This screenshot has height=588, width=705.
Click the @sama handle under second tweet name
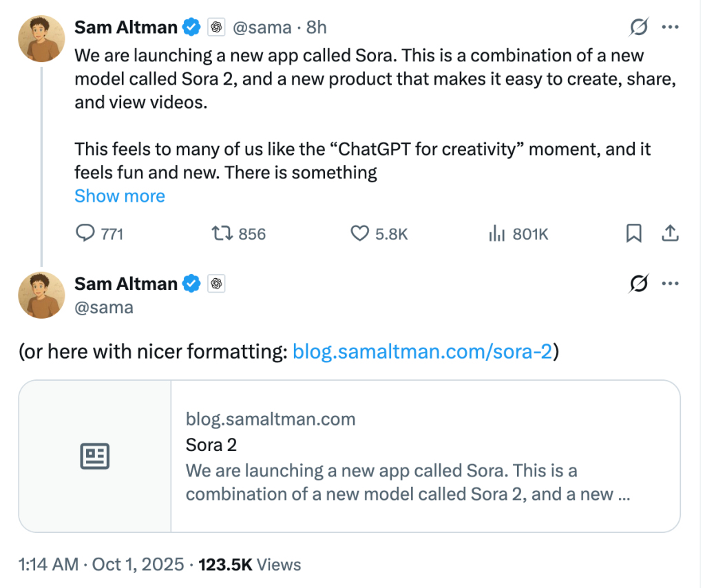pos(104,307)
